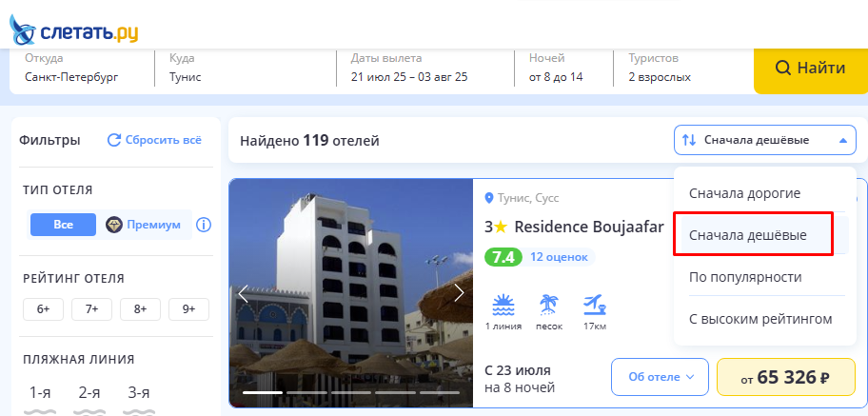Choose Сначала дорогие sort option
This screenshot has width=868, height=416.
click(744, 194)
